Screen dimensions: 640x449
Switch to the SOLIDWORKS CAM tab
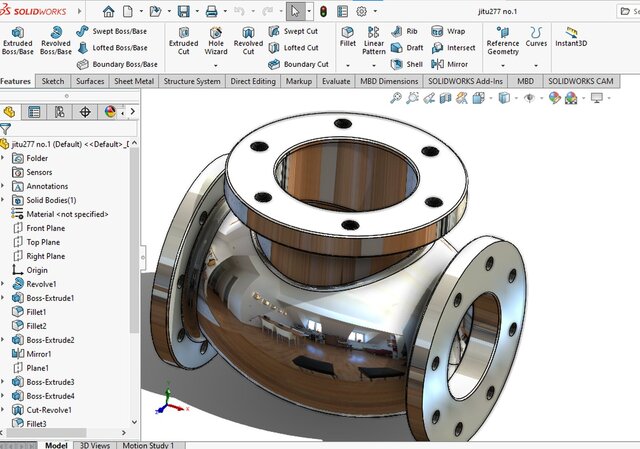point(581,81)
